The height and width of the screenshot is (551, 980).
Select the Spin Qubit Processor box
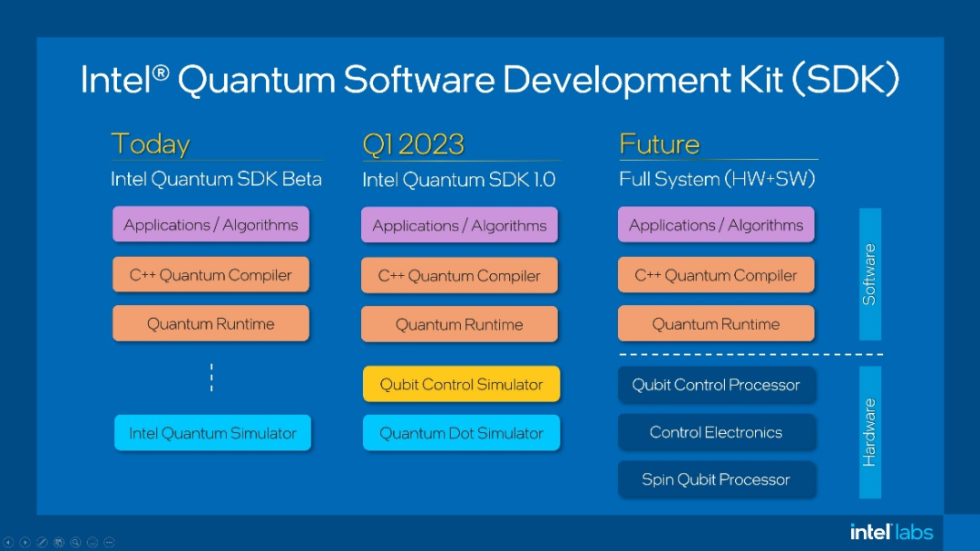[x=716, y=479]
